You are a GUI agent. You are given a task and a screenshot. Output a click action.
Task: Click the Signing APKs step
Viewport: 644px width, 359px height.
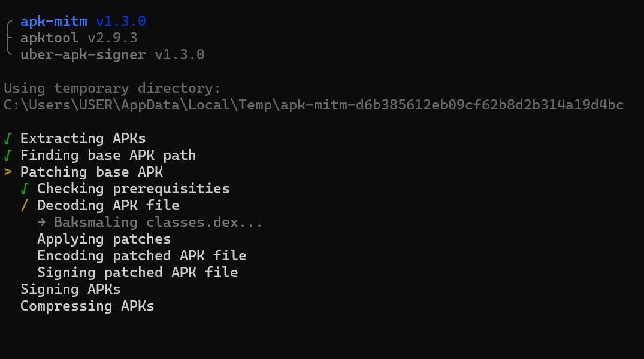click(71, 289)
